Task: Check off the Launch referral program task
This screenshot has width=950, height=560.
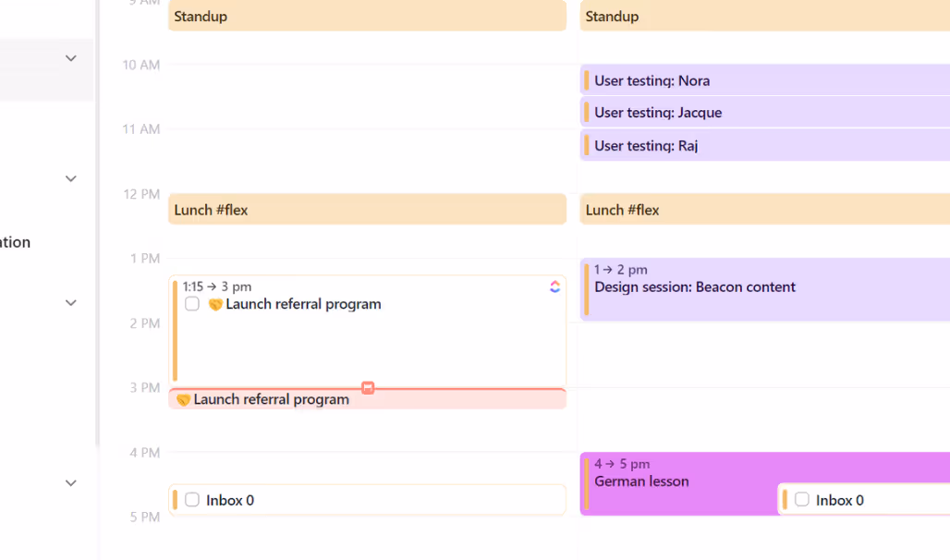Action: click(192, 304)
